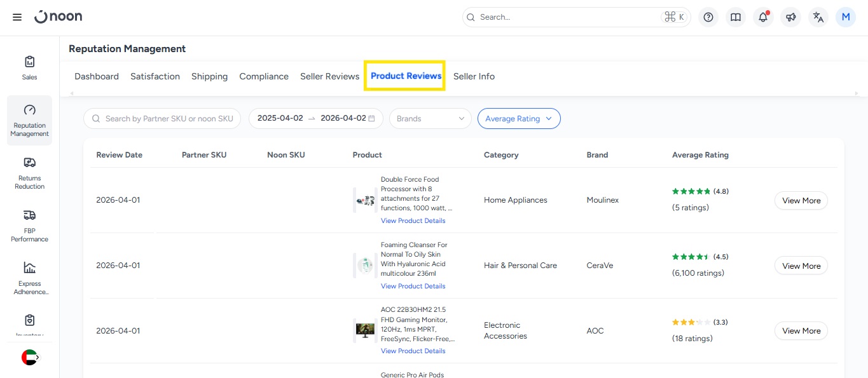Click the help question mark icon
This screenshot has height=378, width=868.
tap(708, 17)
